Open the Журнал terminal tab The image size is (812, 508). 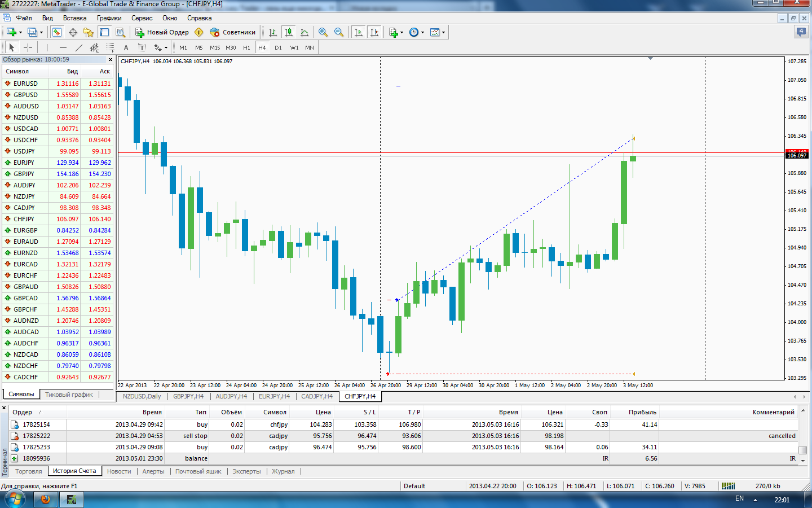tap(283, 471)
